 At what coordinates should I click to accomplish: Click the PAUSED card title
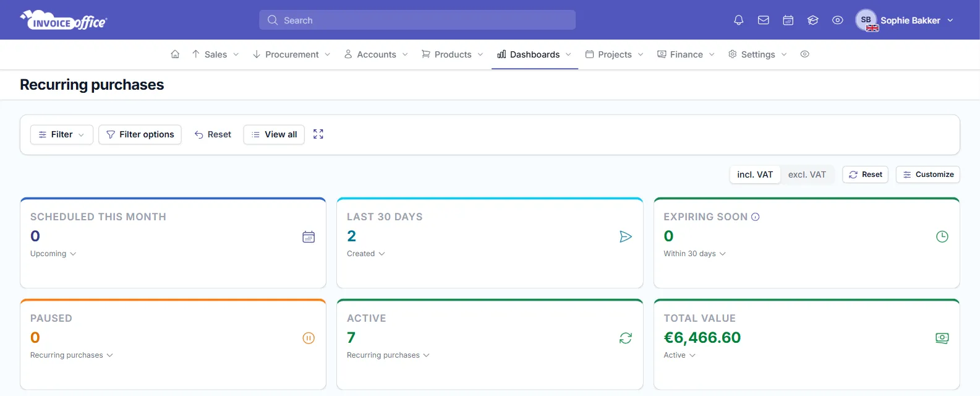(51, 319)
